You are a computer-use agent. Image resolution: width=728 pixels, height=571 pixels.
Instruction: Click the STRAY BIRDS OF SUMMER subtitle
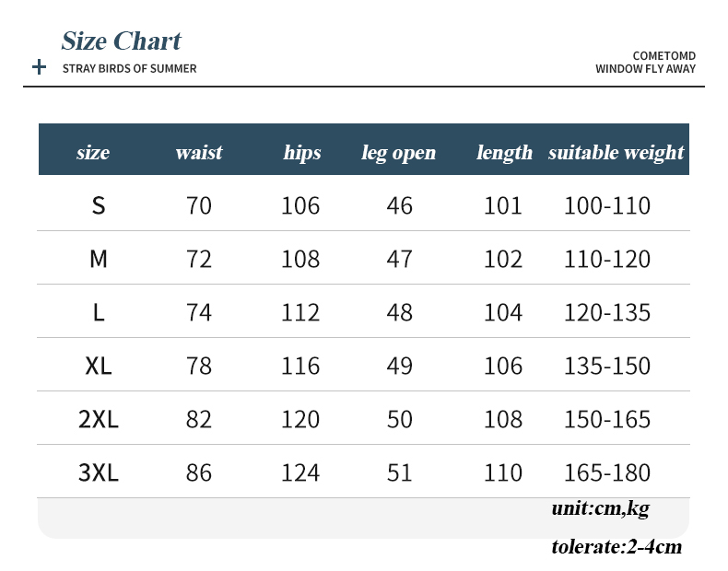[129, 68]
